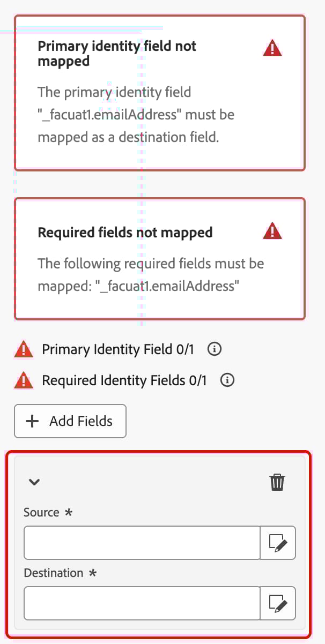Viewport: 325px width, 644px height.
Task: Open the Source field picker icon
Action: click(278, 543)
